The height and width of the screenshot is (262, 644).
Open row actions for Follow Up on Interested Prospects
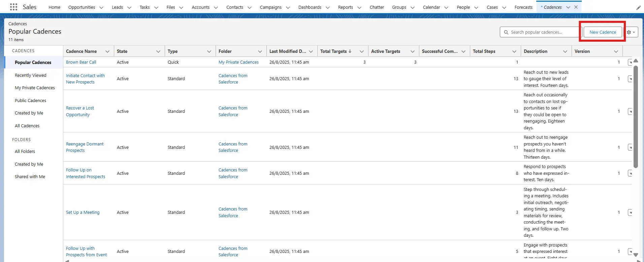[x=630, y=173]
